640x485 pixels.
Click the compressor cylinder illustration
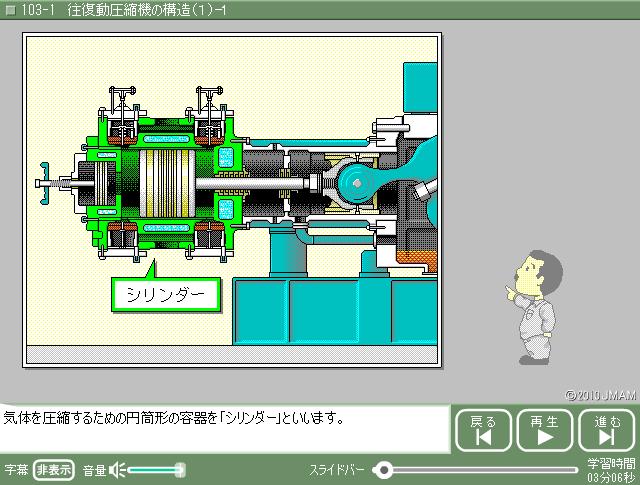click(x=166, y=183)
